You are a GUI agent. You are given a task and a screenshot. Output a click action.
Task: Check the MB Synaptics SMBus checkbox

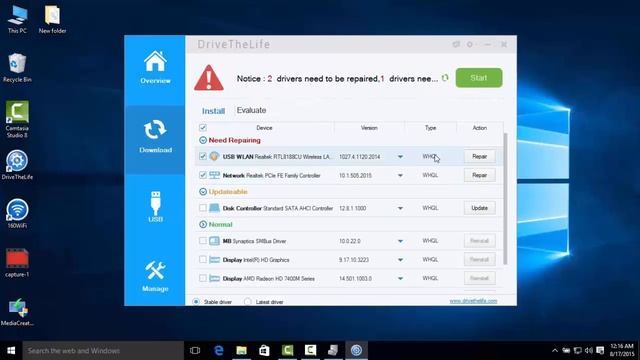pyautogui.click(x=202, y=241)
